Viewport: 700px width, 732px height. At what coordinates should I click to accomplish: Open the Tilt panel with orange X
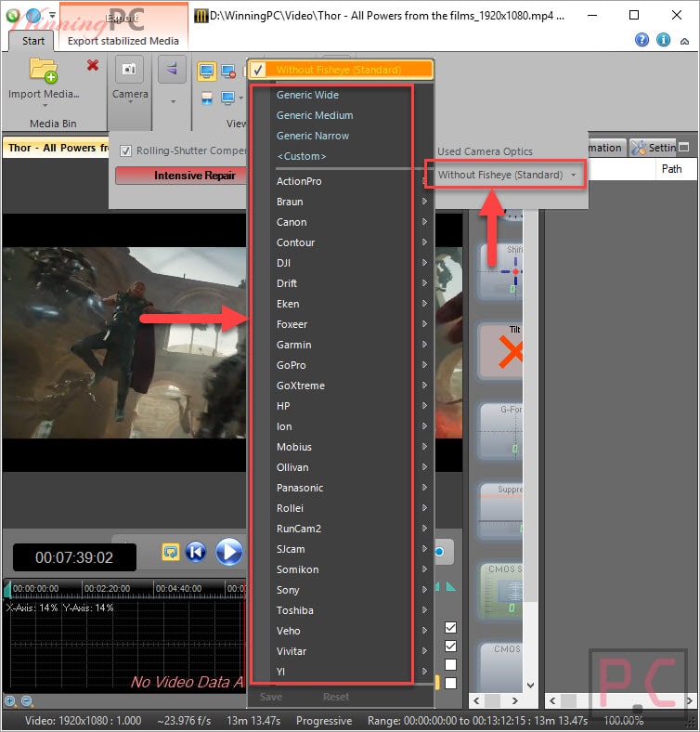pos(500,350)
